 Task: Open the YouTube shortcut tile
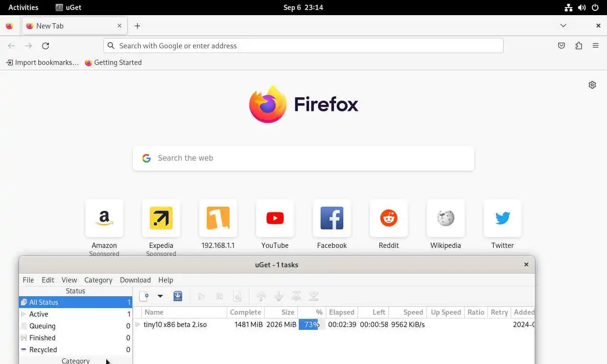click(275, 218)
